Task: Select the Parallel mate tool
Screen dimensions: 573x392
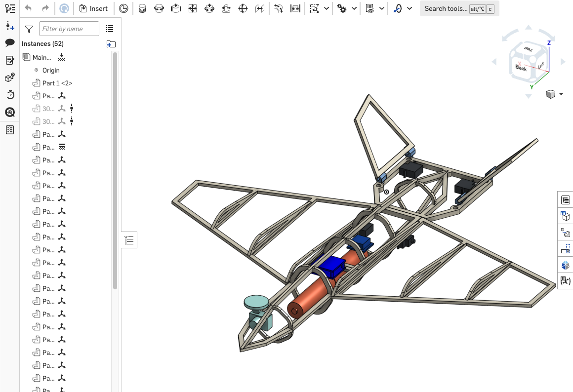Action: [260, 8]
